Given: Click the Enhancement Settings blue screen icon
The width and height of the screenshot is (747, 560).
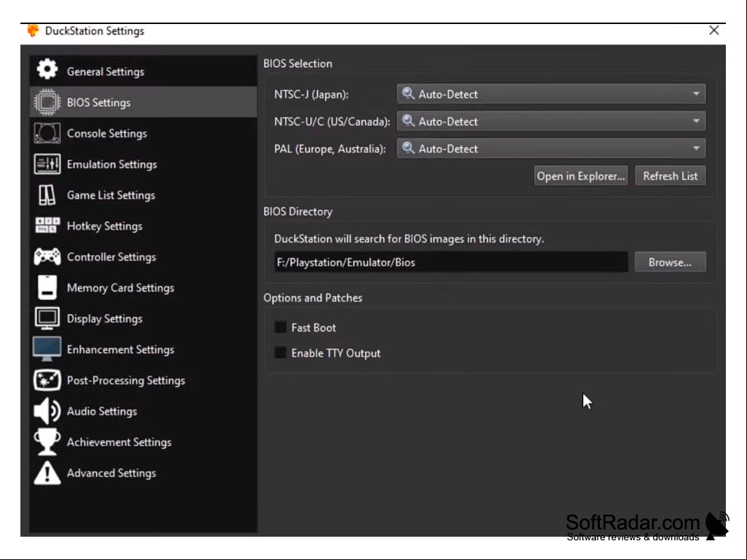Looking at the screenshot, I should point(47,349).
